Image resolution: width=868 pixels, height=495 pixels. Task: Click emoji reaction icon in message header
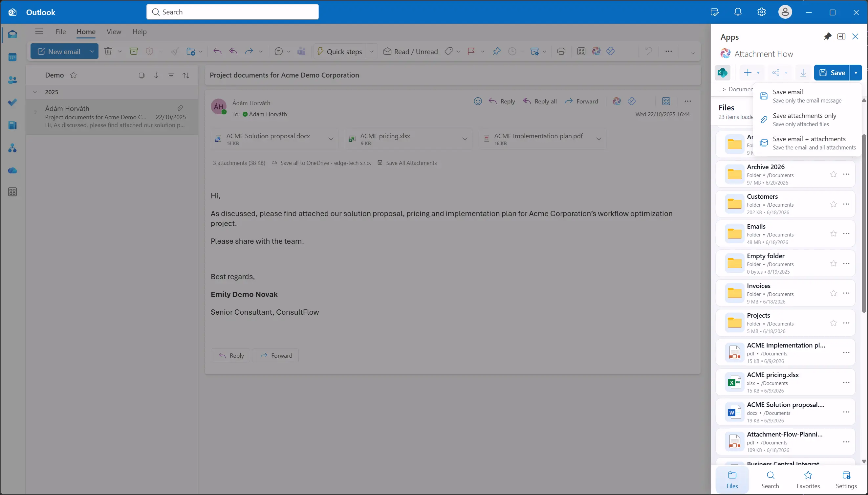[x=478, y=101]
